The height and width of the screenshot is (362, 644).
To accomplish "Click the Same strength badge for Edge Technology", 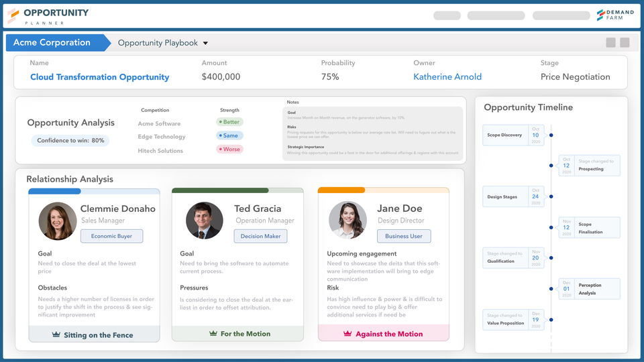I will tap(229, 135).
